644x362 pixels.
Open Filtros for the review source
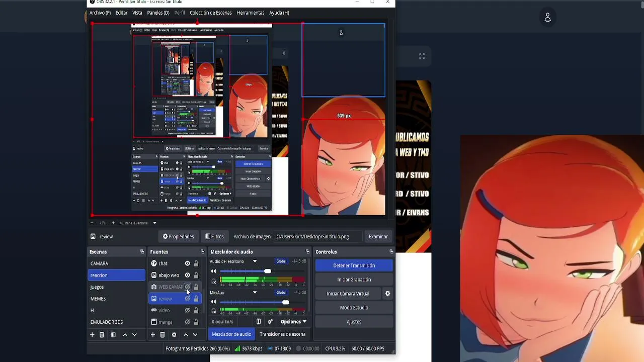214,237
